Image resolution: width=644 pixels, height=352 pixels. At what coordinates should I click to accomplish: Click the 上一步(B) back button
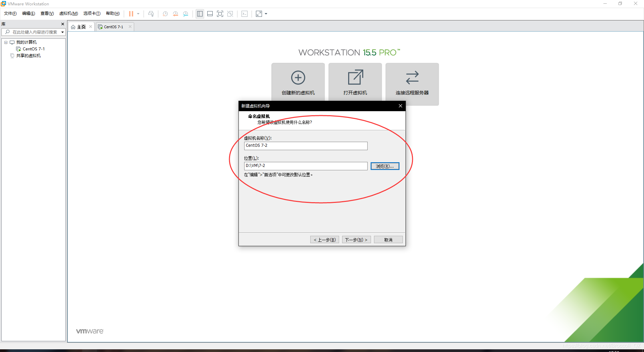click(325, 240)
